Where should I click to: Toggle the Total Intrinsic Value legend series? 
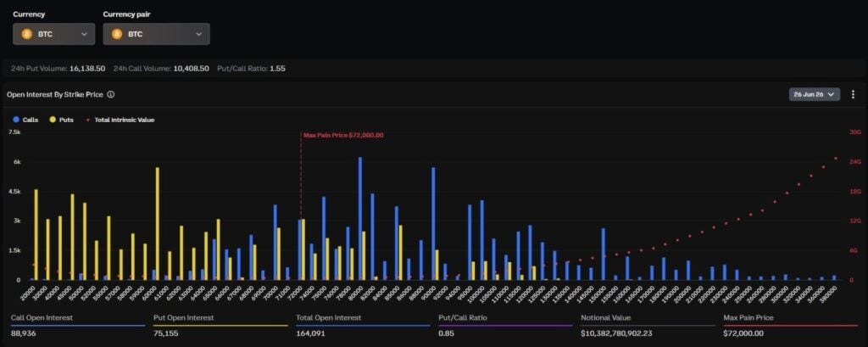click(x=120, y=120)
